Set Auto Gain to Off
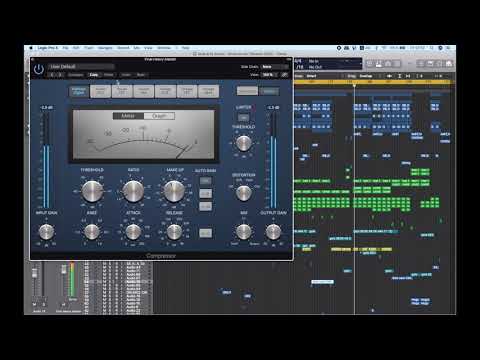480x360 pixels. click(205, 181)
